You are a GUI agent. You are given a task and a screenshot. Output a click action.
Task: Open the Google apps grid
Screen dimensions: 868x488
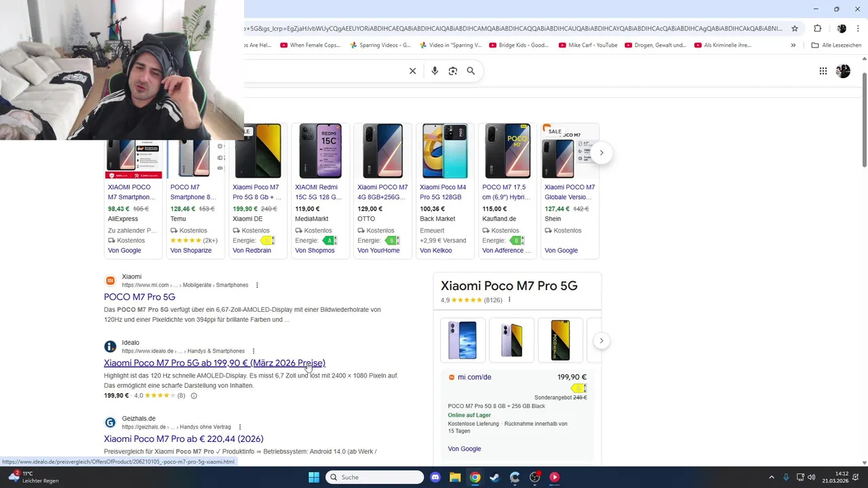(x=823, y=71)
